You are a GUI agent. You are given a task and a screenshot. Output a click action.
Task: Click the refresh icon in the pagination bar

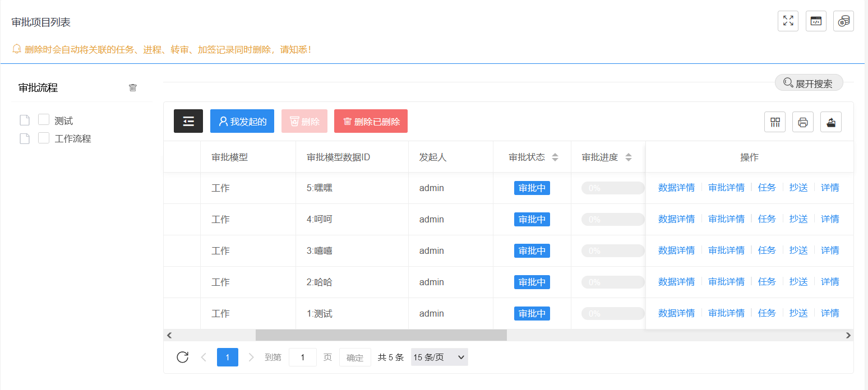click(x=182, y=357)
